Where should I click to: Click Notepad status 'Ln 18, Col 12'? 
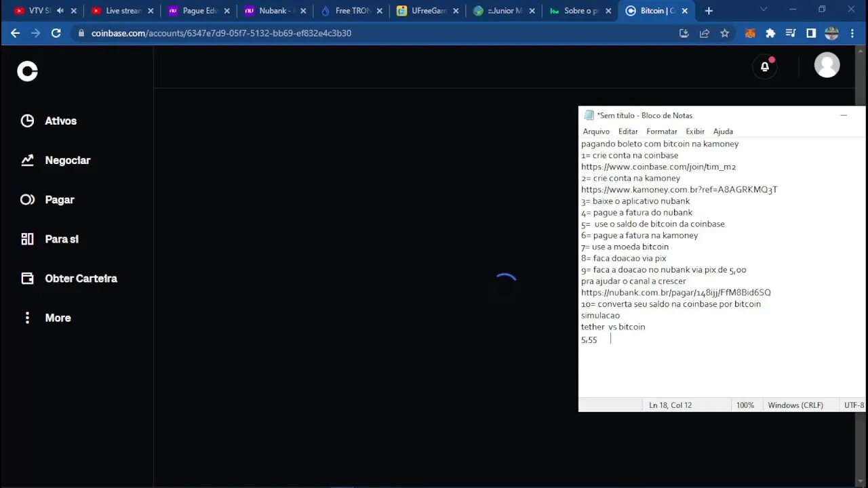671,405
